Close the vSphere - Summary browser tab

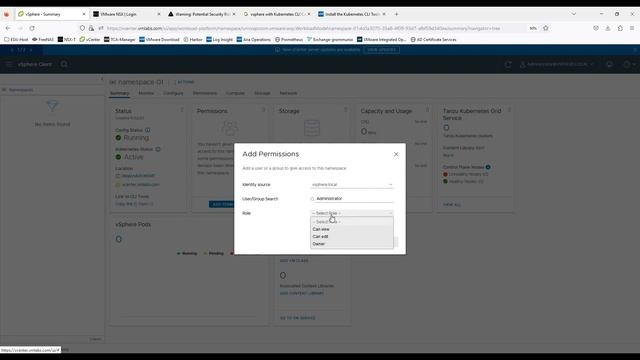84,14
